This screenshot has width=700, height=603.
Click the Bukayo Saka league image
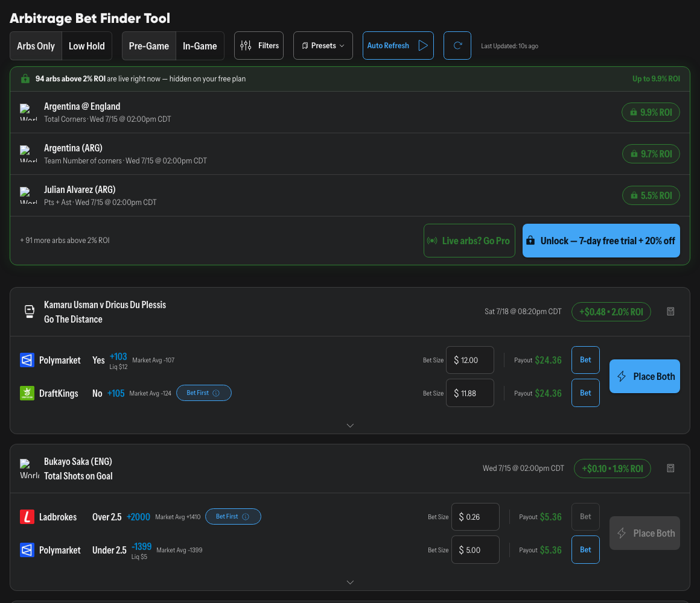tap(30, 469)
